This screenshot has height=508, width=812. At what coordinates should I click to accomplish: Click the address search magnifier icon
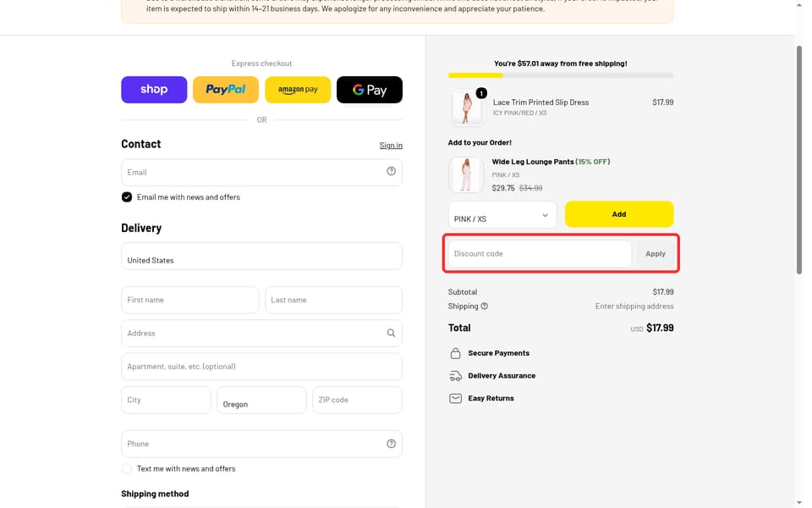[391, 333]
